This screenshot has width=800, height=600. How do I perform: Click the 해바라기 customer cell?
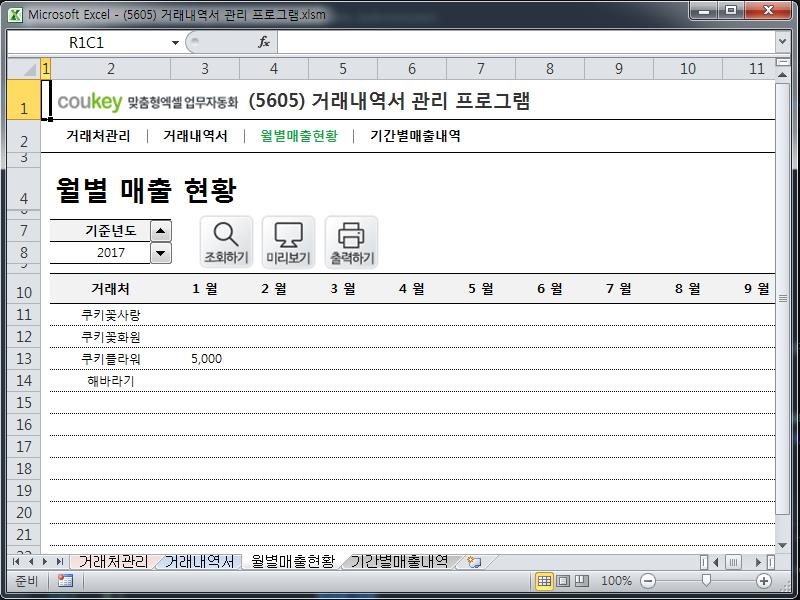pyautogui.click(x=110, y=381)
